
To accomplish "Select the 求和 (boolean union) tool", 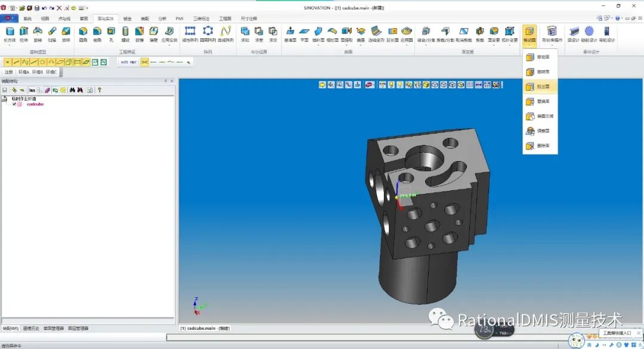I will 244,34.
